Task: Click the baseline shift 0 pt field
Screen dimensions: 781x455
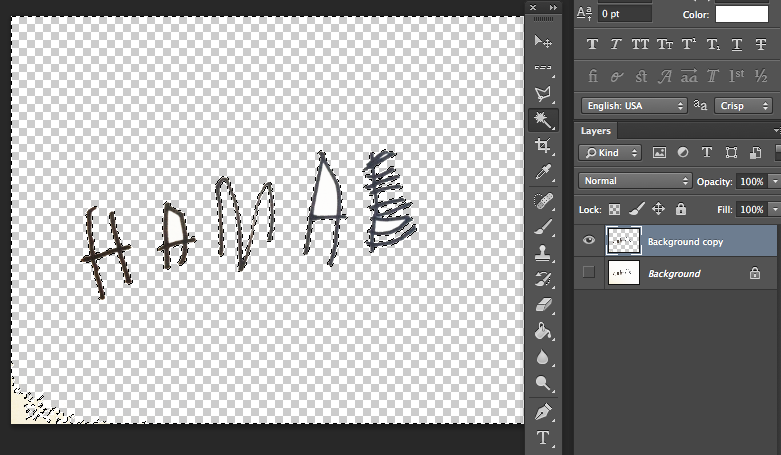Action: point(625,14)
